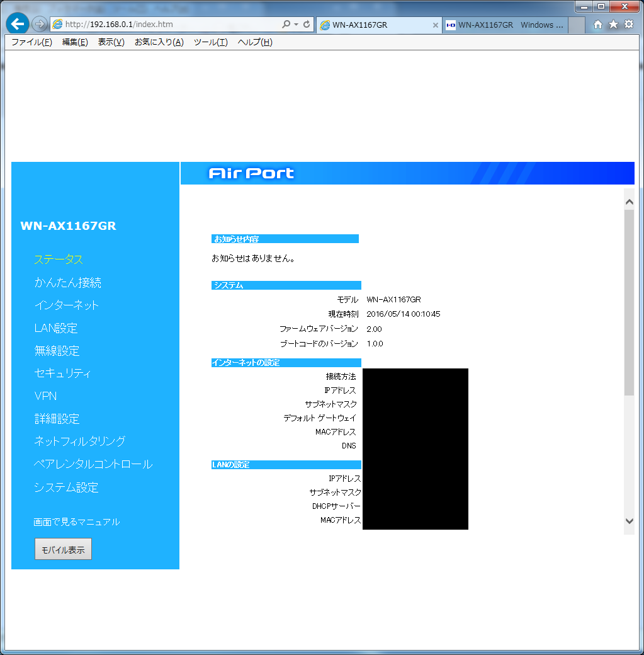Open the ヘルプ(H) menu
Viewport: 644px width, 655px height.
tap(255, 42)
